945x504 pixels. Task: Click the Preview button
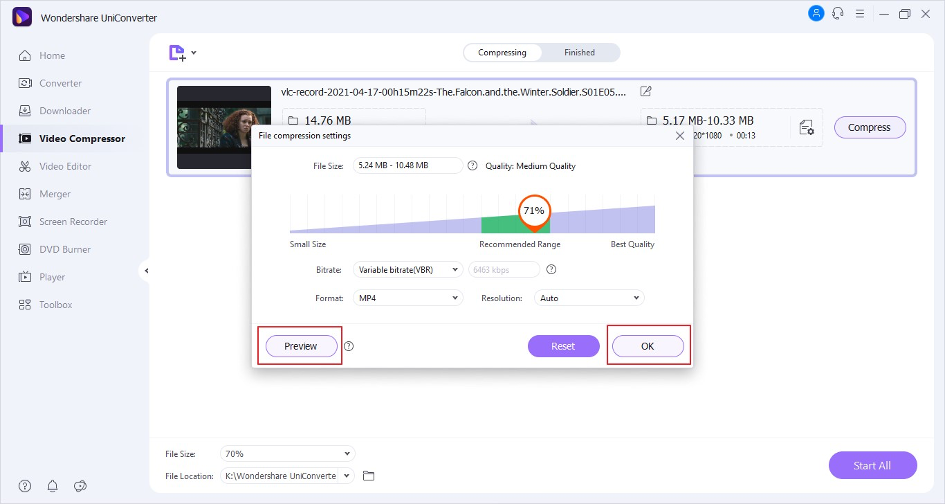click(x=301, y=346)
